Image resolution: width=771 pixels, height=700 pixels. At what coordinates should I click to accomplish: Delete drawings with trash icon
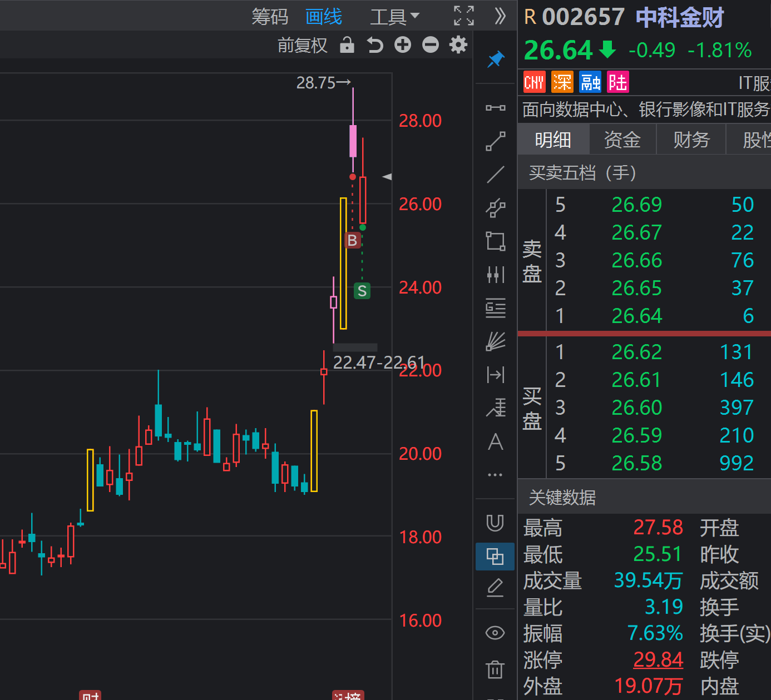495,669
